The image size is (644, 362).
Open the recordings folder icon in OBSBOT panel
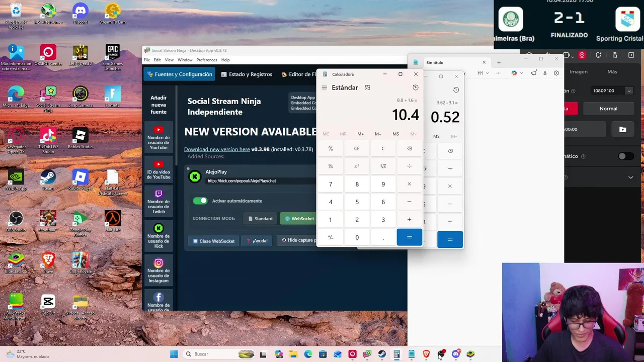point(623,129)
